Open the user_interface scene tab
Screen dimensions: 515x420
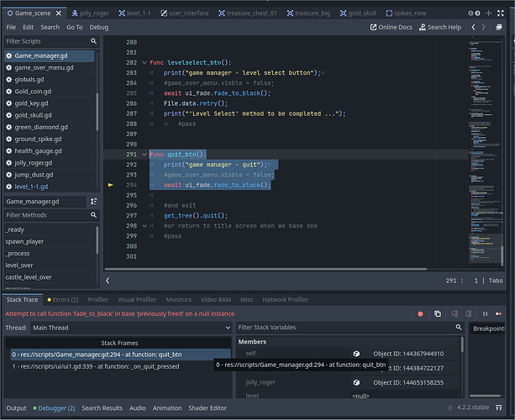185,13
